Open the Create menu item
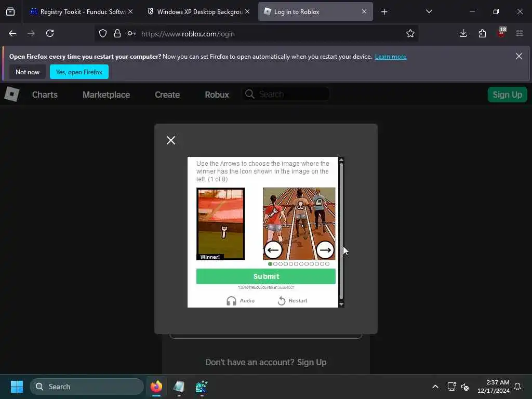Viewport: 532px width, 399px height. coord(167,95)
